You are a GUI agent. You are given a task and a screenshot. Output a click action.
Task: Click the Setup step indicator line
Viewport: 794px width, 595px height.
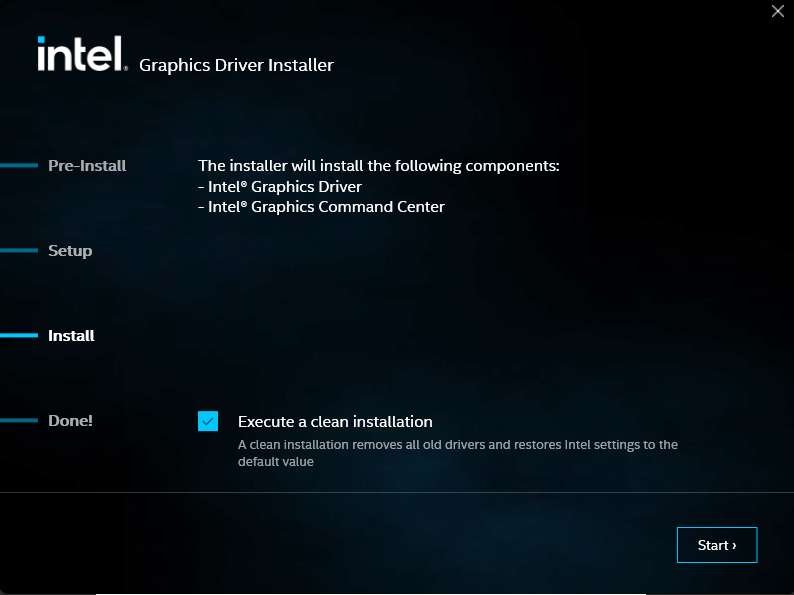pos(18,250)
